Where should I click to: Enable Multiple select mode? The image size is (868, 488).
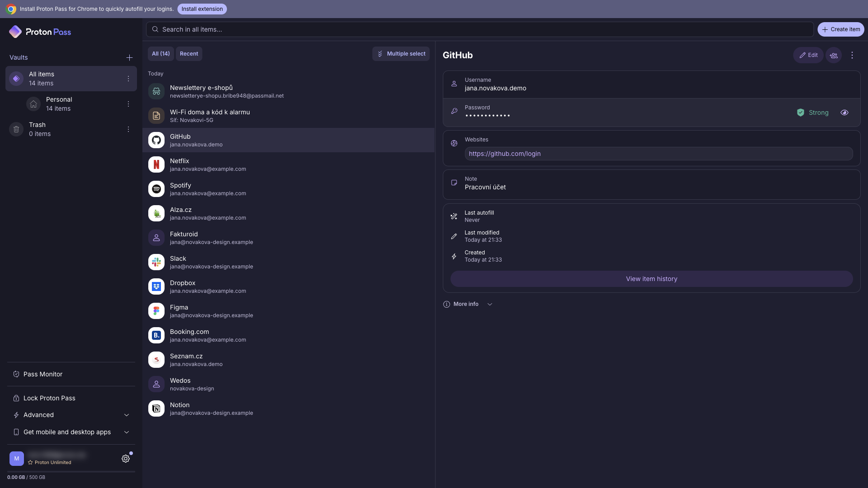pos(401,54)
